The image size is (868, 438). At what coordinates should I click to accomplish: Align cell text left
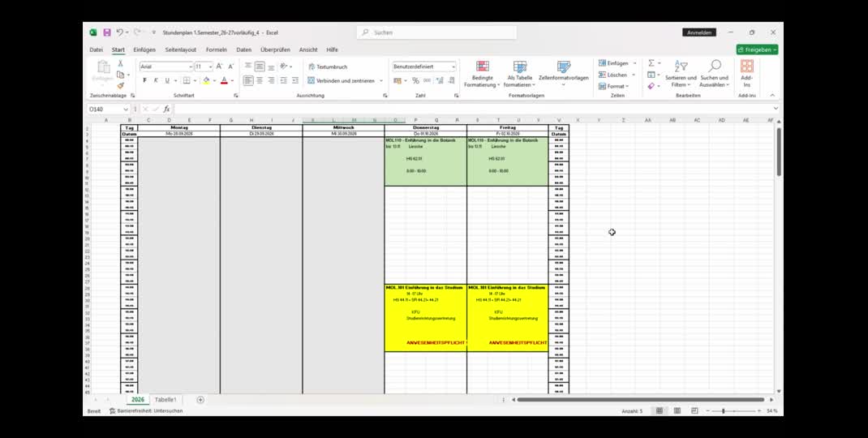248,81
